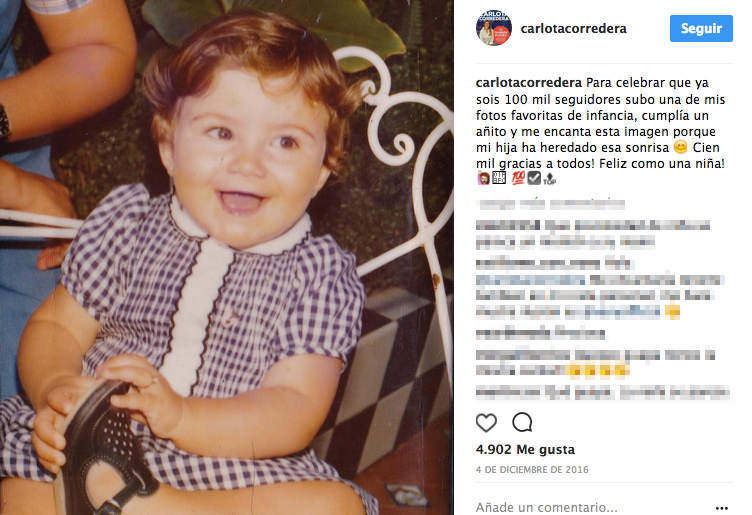Click the bold carlotacorredera name in caption
Image resolution: width=752 pixels, height=515 pixels.
529,82
